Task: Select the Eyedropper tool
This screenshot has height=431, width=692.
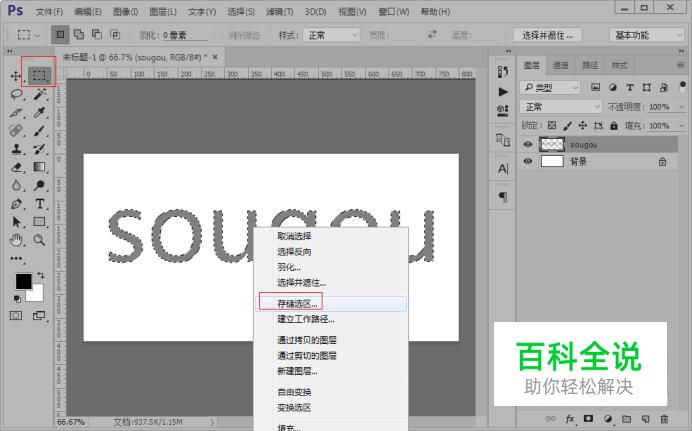Action: click(40, 112)
